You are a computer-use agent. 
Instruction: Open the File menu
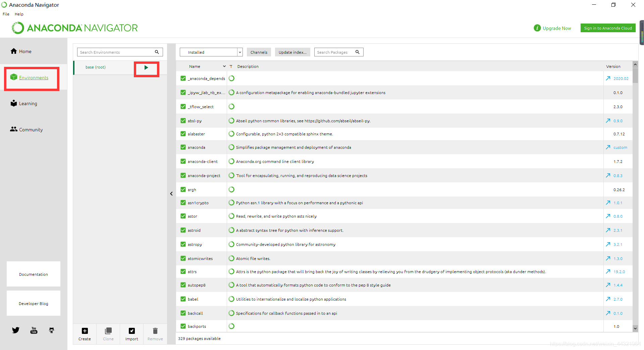pos(6,14)
